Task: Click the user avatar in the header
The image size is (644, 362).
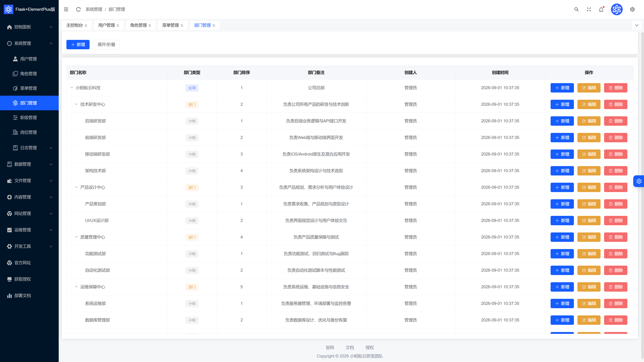Action: [617, 9]
